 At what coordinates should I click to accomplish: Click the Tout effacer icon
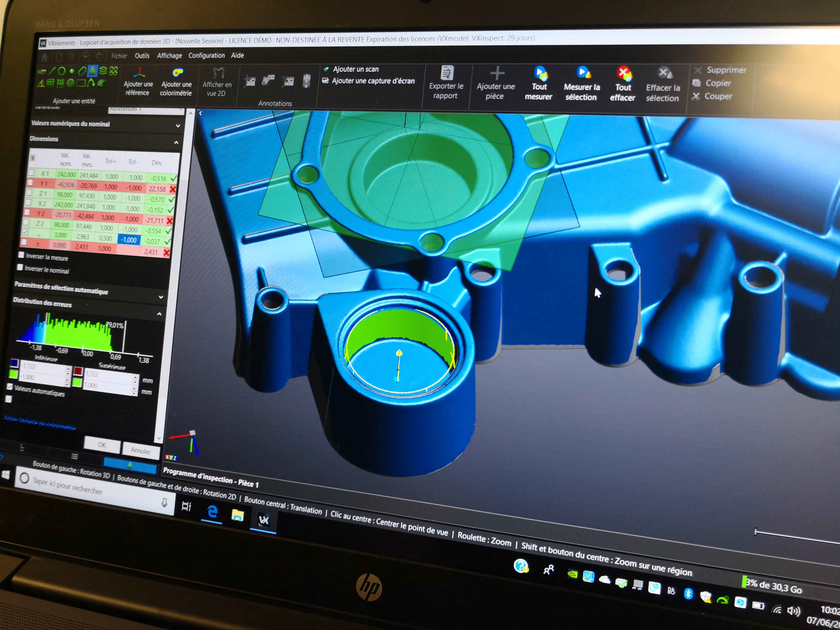[624, 74]
